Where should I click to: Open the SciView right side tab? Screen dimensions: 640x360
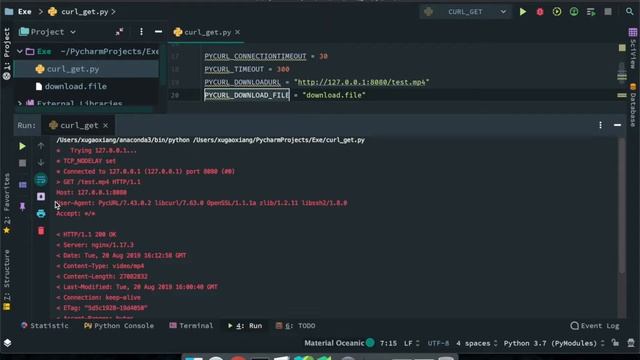[633, 48]
